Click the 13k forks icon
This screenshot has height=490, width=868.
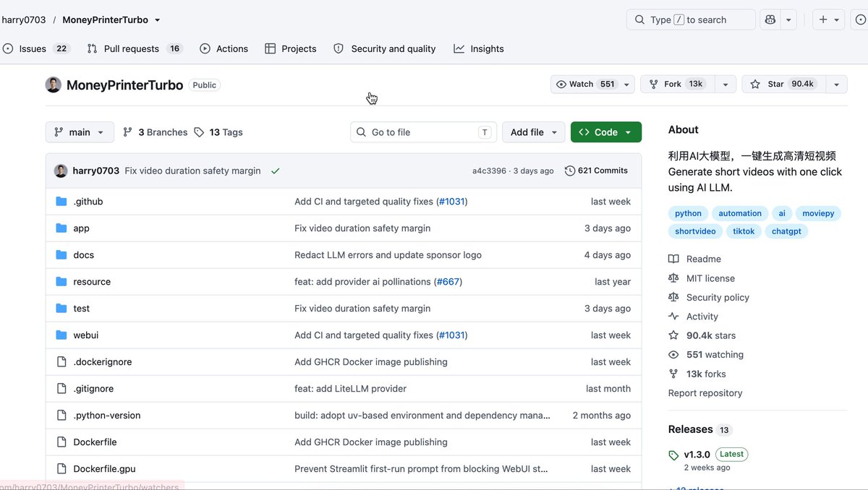pos(673,374)
